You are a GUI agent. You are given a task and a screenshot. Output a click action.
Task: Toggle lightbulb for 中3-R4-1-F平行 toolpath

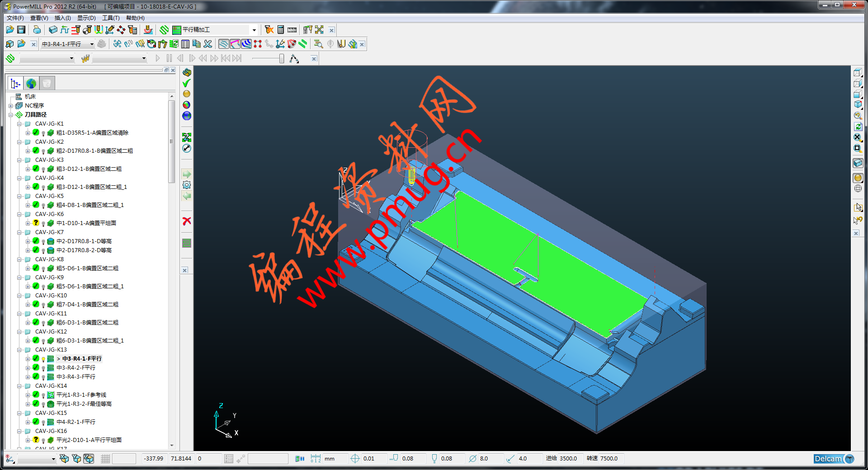[43, 359]
